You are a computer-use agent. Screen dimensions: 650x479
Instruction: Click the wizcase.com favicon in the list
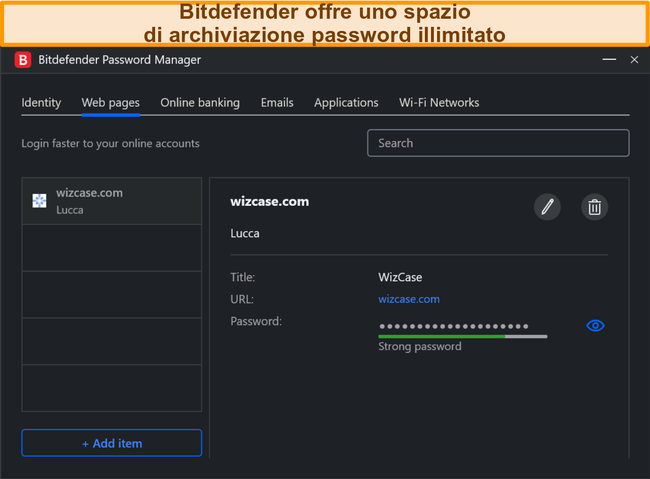(x=39, y=201)
